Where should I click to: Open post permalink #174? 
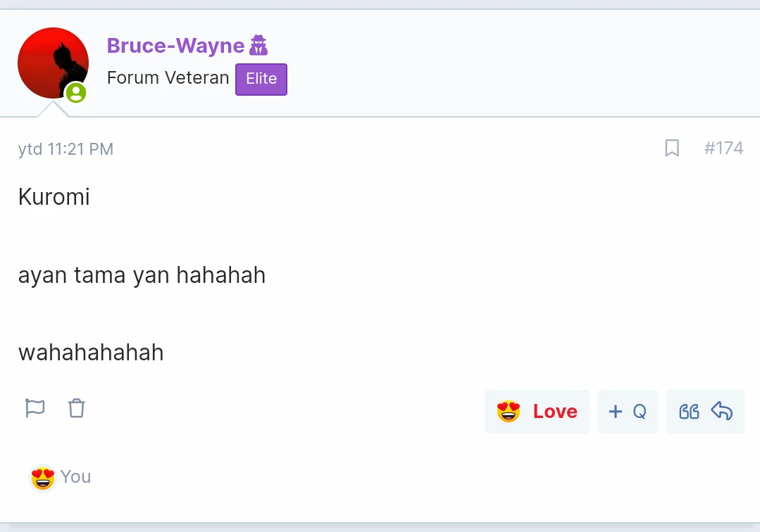pos(723,148)
